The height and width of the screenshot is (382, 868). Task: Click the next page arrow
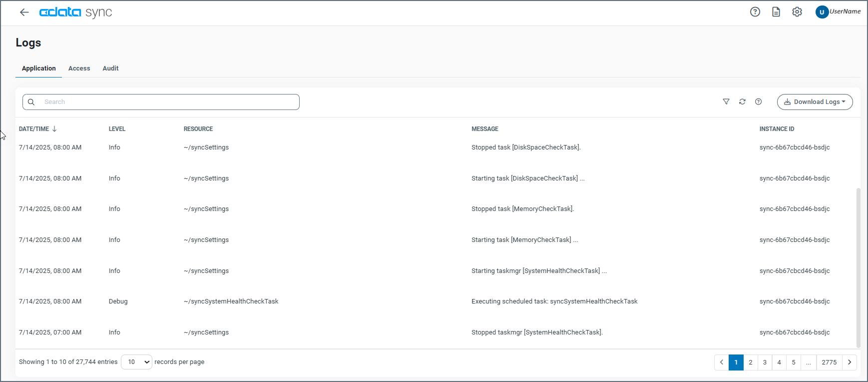point(849,362)
